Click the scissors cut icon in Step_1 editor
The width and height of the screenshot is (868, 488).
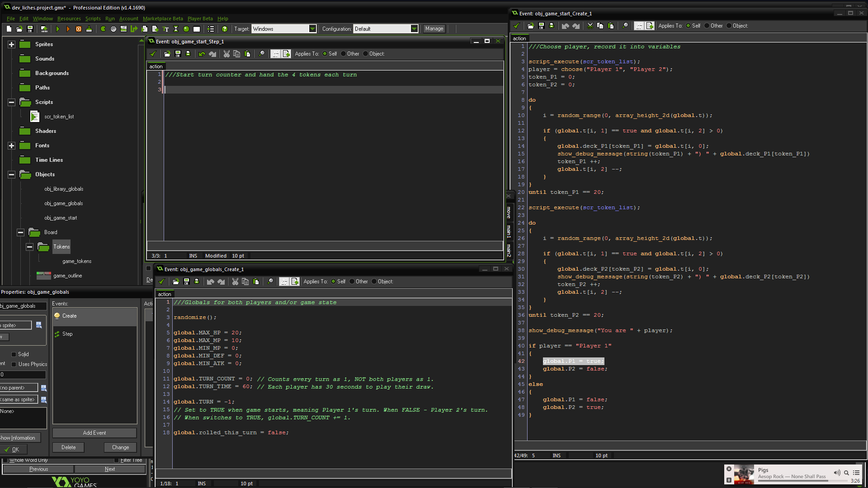[x=226, y=54]
